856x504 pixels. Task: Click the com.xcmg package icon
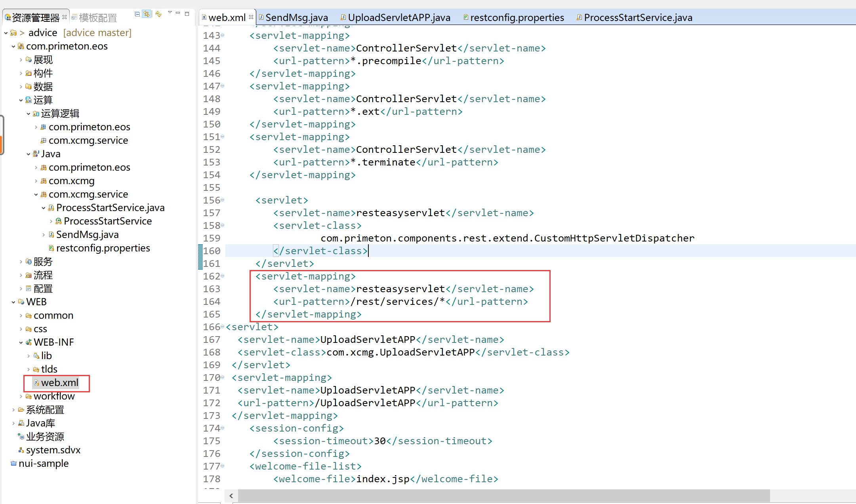click(44, 181)
